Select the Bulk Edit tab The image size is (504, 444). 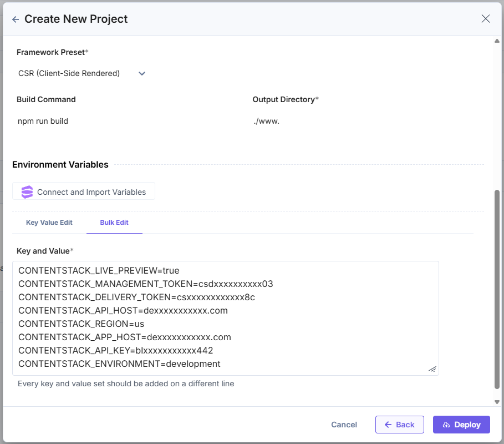pos(114,223)
